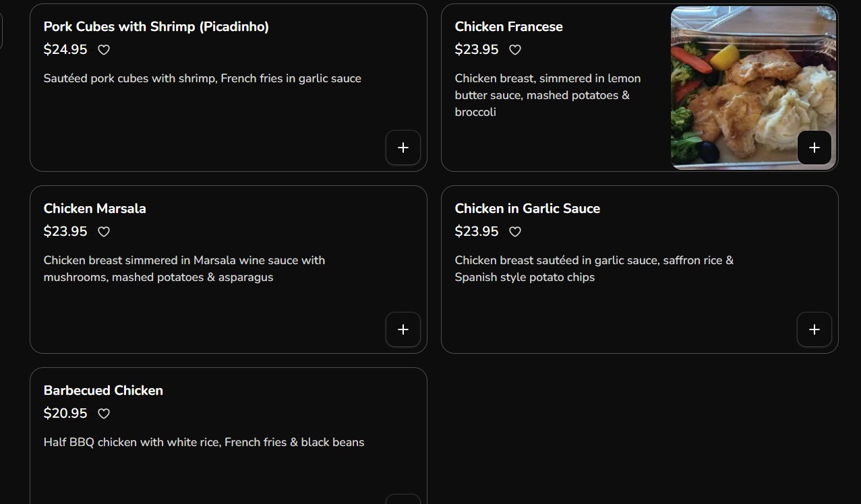
Task: Open Chicken Francese food photo
Action: click(x=742, y=74)
